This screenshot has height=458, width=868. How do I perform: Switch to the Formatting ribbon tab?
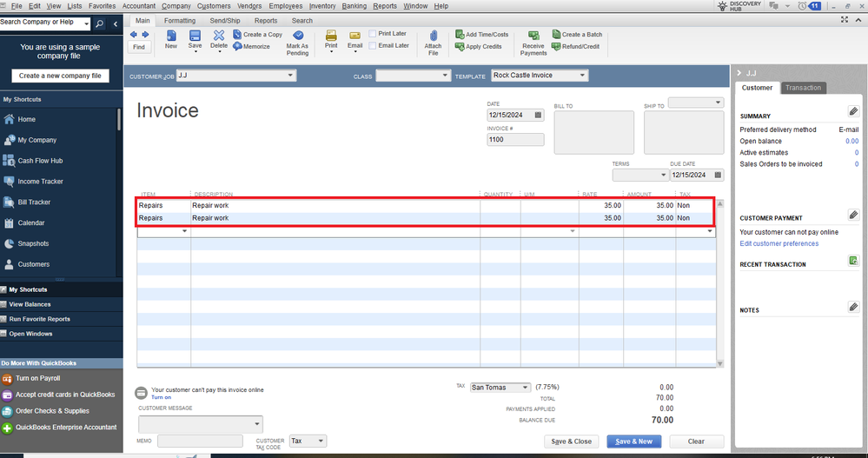coord(180,21)
